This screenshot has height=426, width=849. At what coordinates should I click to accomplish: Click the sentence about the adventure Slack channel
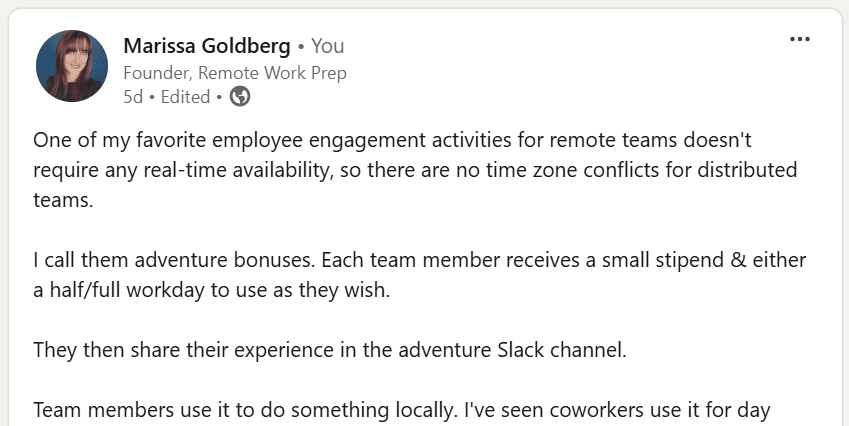(330, 350)
